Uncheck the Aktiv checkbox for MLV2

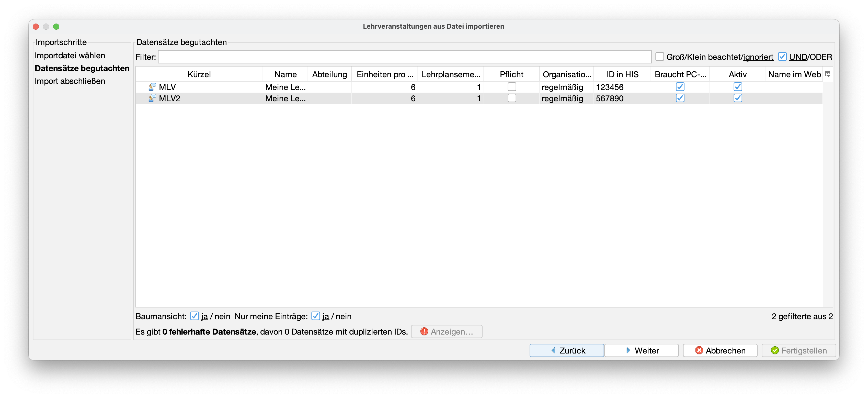(738, 98)
